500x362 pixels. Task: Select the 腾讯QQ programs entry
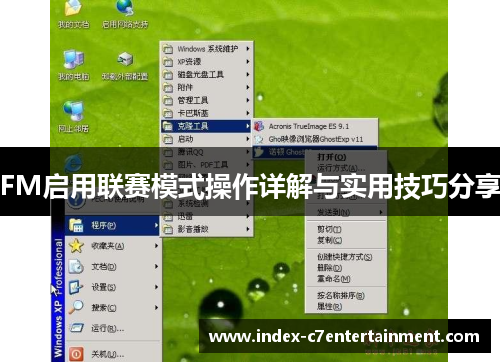tap(206, 152)
